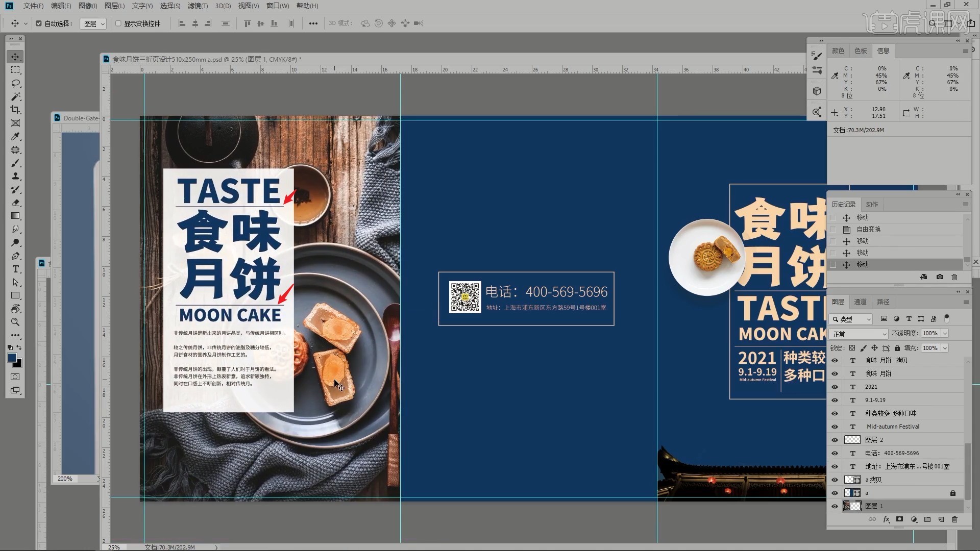Select the Lasso tool
Viewport: 980px width, 551px height.
(x=15, y=83)
